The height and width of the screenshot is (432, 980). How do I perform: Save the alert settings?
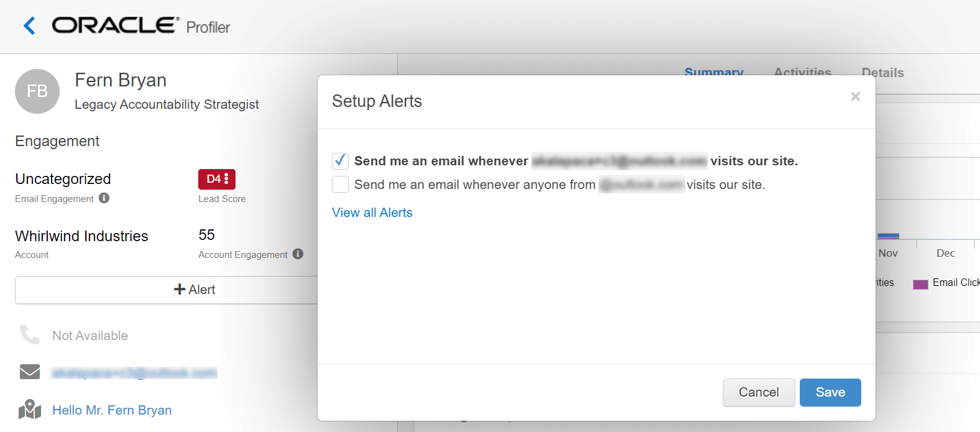(x=830, y=392)
